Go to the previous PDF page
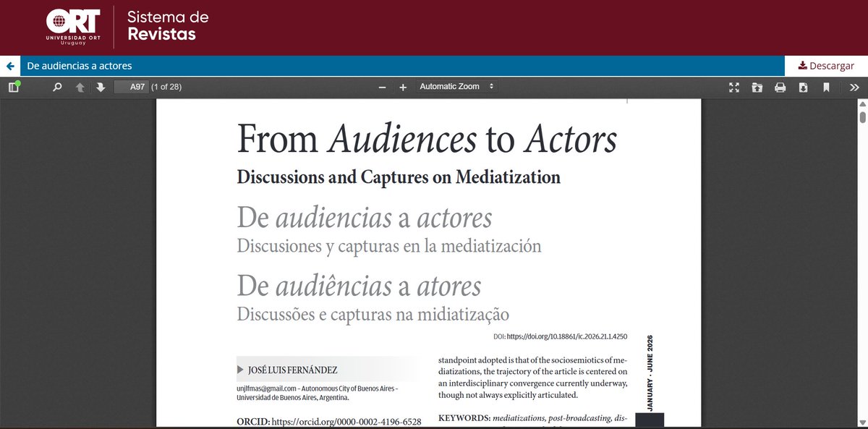868x429 pixels. (x=80, y=87)
